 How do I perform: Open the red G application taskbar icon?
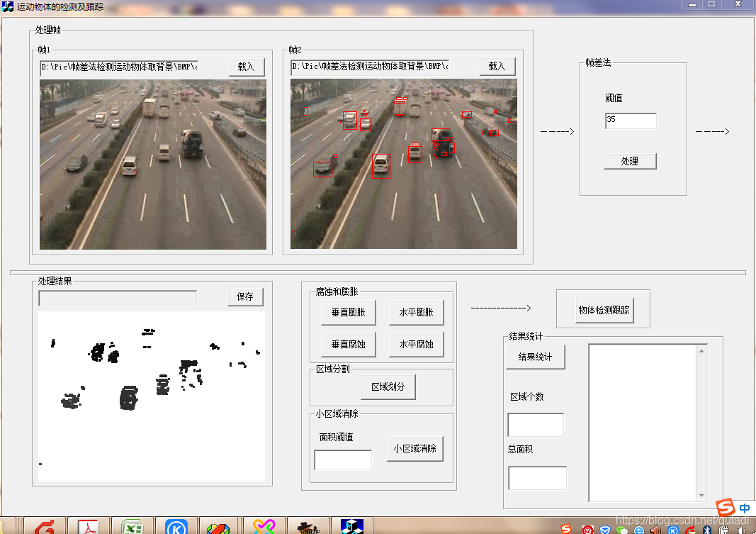[x=45, y=526]
